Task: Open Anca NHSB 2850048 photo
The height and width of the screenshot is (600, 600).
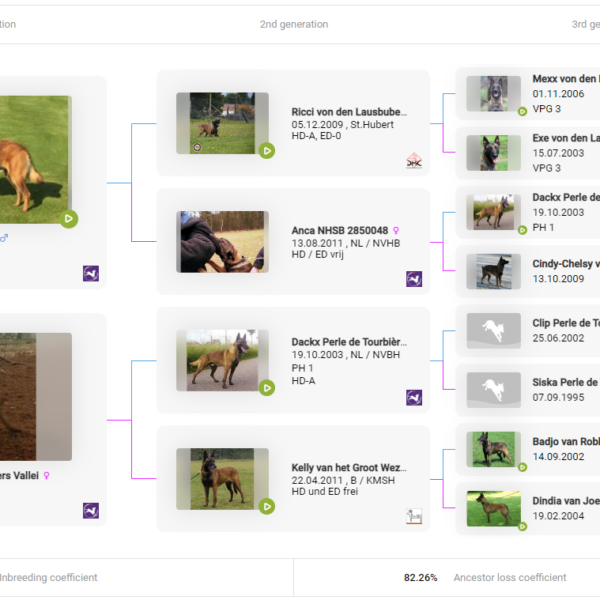Action: 222,242
